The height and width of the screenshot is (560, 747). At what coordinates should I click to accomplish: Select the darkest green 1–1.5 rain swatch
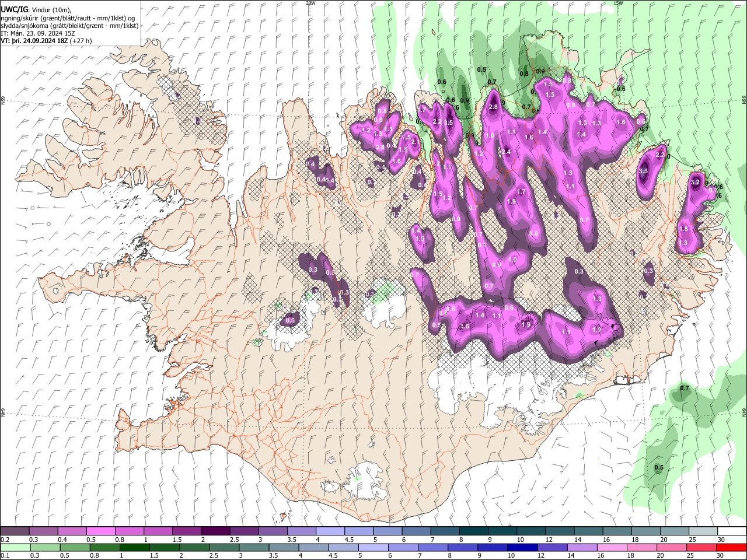coord(134,547)
